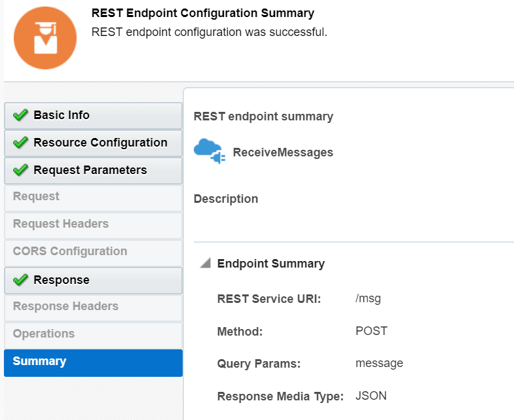Click the blue cloud plug endpoint icon
Viewport: 514px width, 420px height.
pos(209,151)
